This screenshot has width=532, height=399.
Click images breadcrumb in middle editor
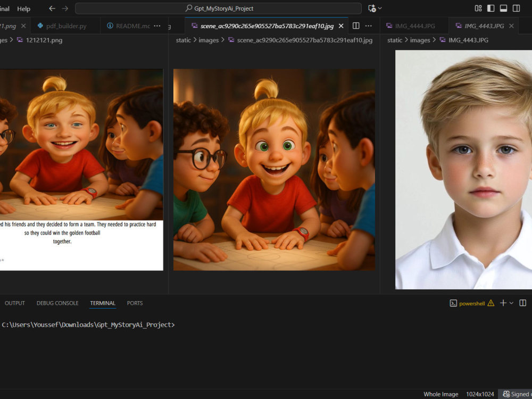pyautogui.click(x=209, y=40)
